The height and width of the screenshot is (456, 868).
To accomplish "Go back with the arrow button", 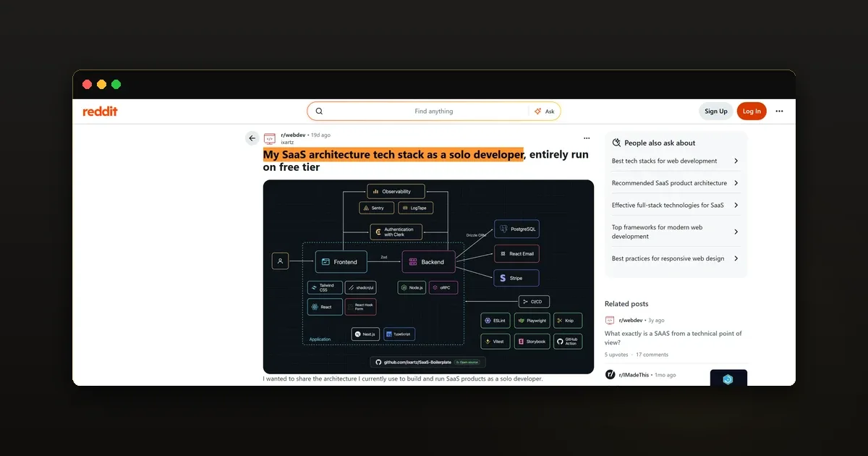I will (252, 138).
